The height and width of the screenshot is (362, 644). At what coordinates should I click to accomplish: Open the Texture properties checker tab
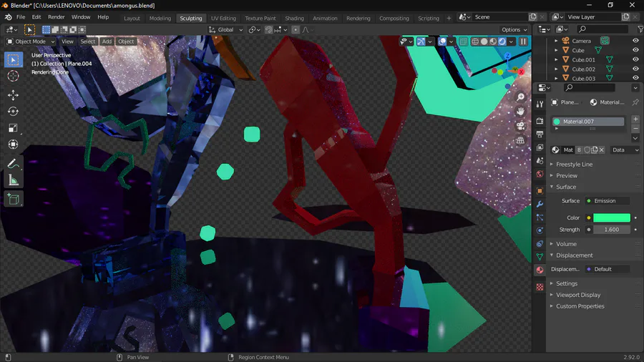540,287
